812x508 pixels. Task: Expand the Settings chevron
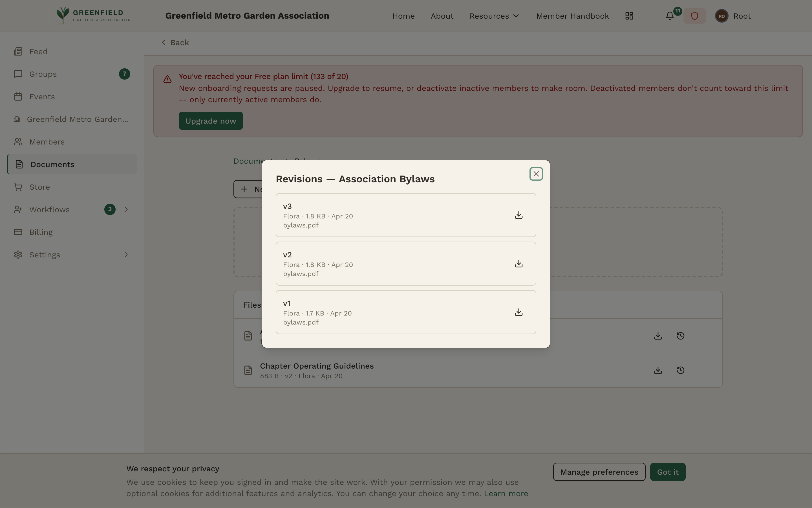tap(126, 255)
